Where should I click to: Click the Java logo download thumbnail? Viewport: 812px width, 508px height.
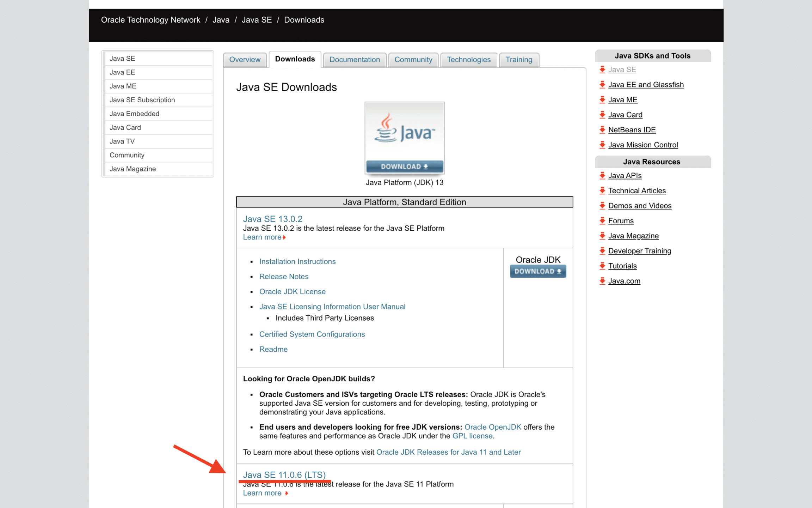[x=405, y=138]
